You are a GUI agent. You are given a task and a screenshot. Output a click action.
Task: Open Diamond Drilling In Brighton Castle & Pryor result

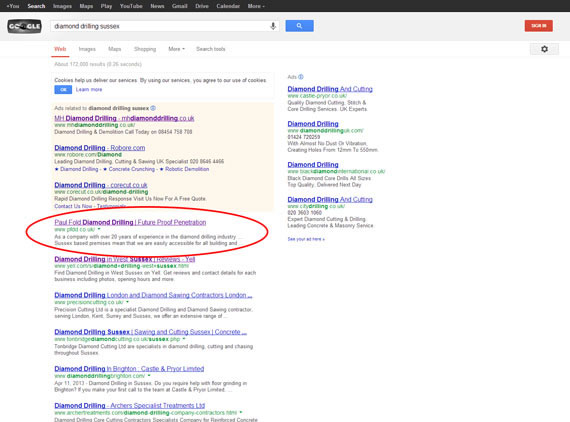(x=129, y=369)
